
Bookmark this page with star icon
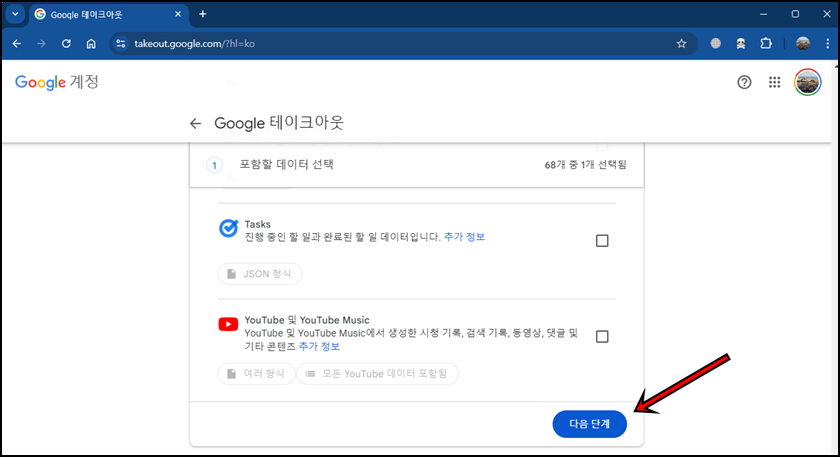tap(681, 43)
